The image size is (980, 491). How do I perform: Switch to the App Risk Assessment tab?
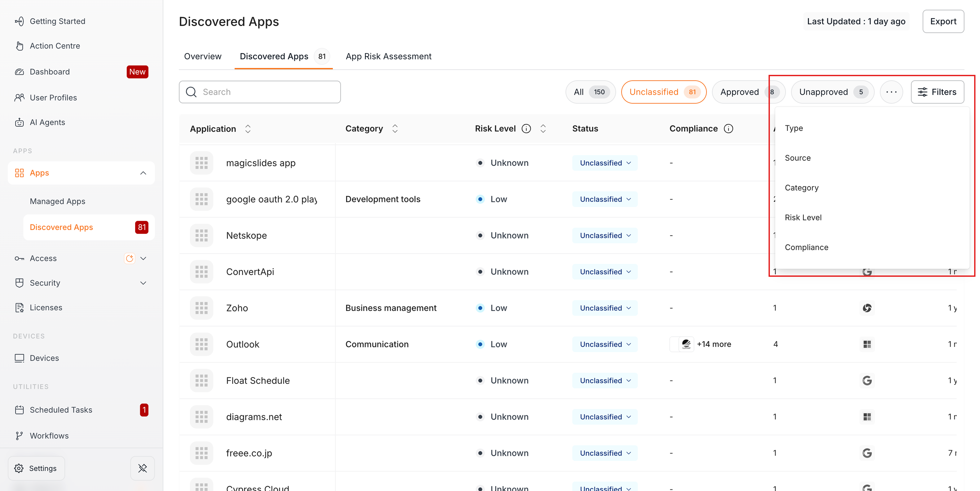tap(388, 57)
